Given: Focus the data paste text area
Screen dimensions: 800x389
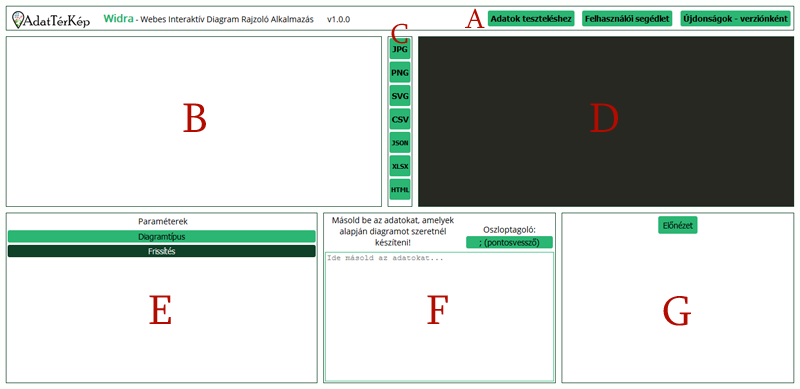Looking at the screenshot, I should [439, 317].
